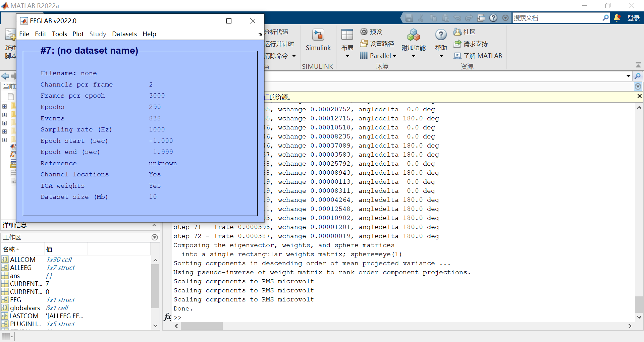Viewport: 644px width, 342px height.
Task: Click EEGLAB menu dock arrow icon
Action: (x=260, y=34)
